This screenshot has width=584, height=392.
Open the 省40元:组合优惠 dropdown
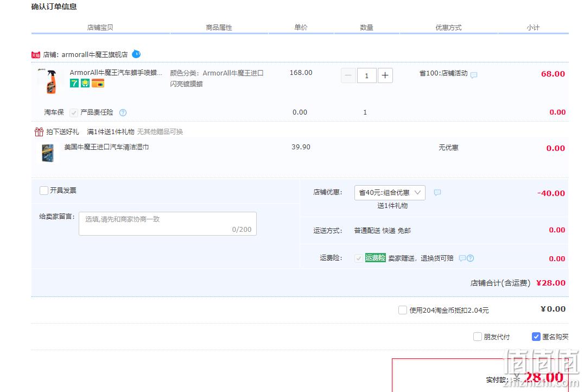pyautogui.click(x=390, y=193)
